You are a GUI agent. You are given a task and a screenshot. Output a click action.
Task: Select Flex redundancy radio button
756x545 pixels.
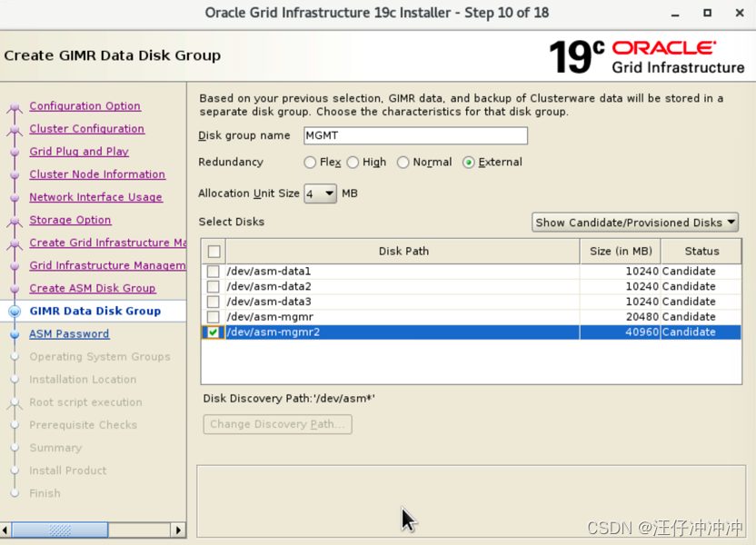click(x=310, y=163)
